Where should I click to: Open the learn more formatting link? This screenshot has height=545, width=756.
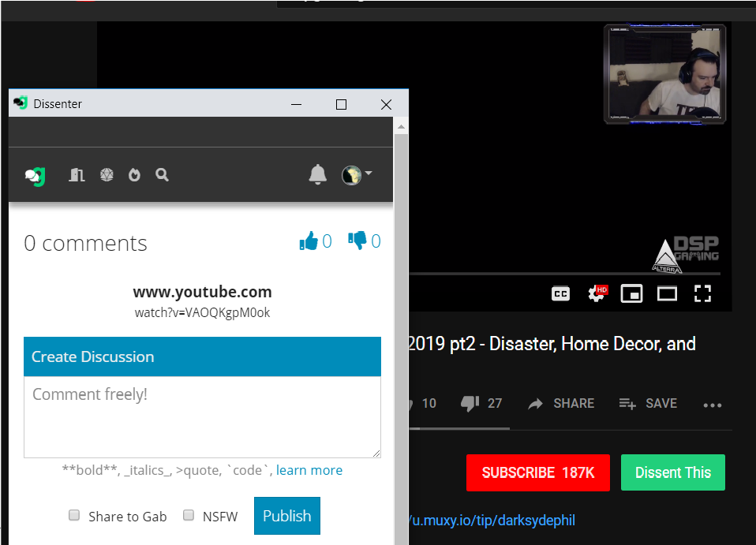[309, 470]
